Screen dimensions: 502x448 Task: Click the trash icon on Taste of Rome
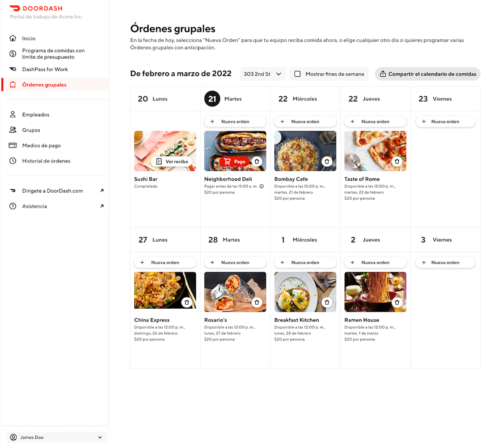[397, 161]
